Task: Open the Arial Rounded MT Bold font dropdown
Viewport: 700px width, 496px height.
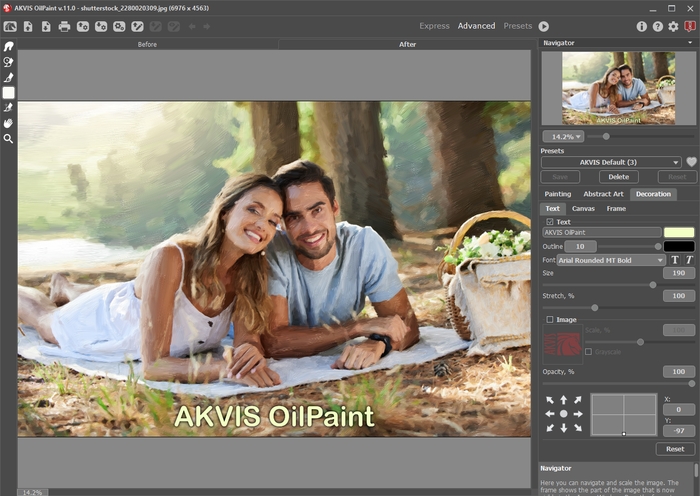Action: [x=611, y=260]
